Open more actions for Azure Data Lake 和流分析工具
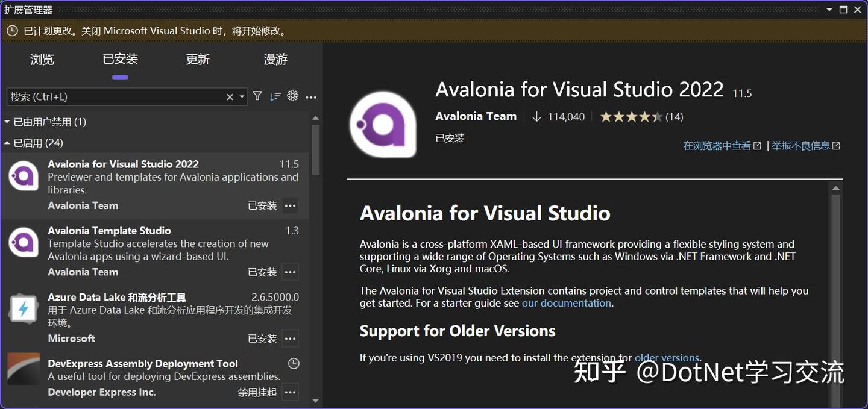The width and height of the screenshot is (868, 409). click(290, 338)
